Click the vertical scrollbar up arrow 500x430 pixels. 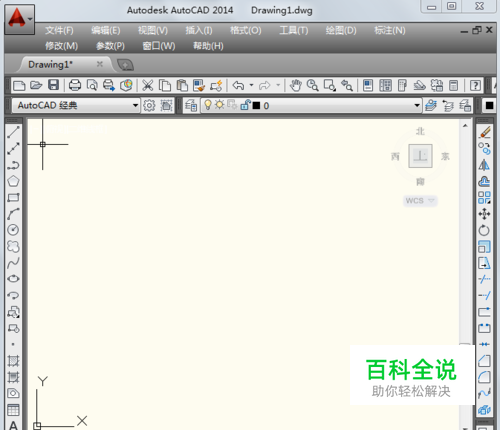click(x=465, y=126)
